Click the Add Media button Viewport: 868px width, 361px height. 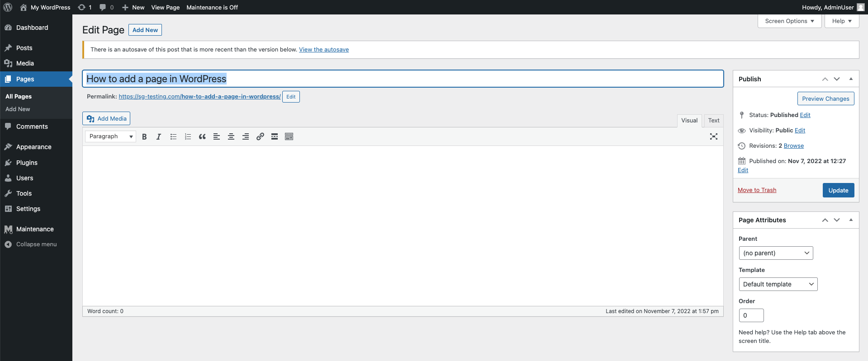point(106,118)
